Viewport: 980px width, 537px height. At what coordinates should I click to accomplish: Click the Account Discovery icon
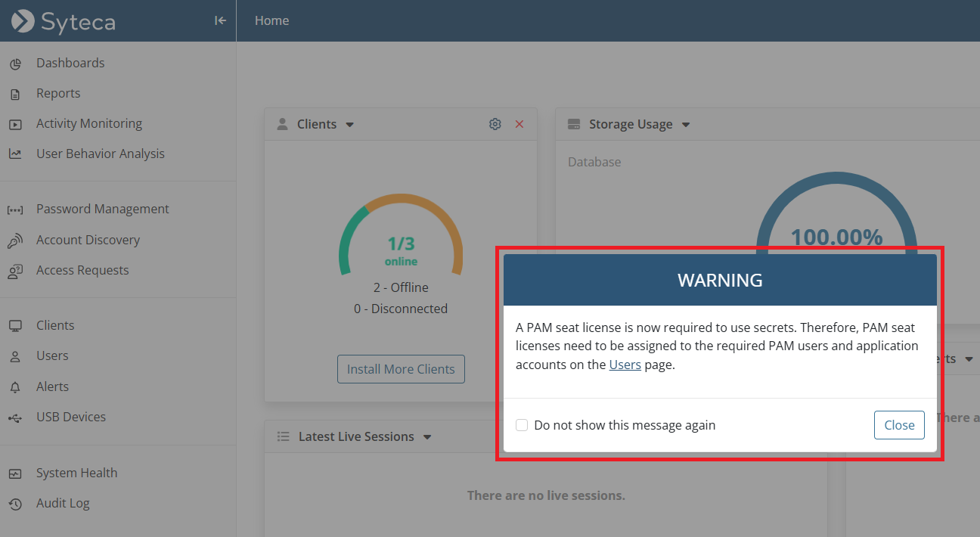(15, 241)
